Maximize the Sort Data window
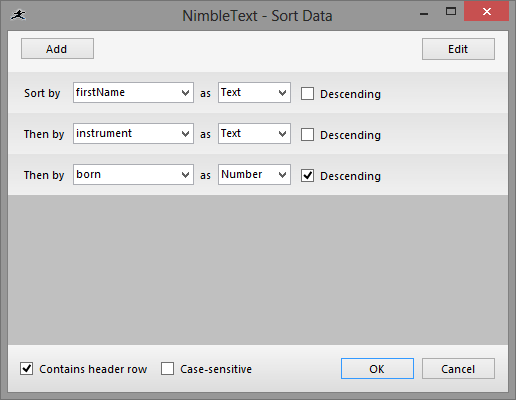This screenshot has width=516, height=400. (x=451, y=12)
